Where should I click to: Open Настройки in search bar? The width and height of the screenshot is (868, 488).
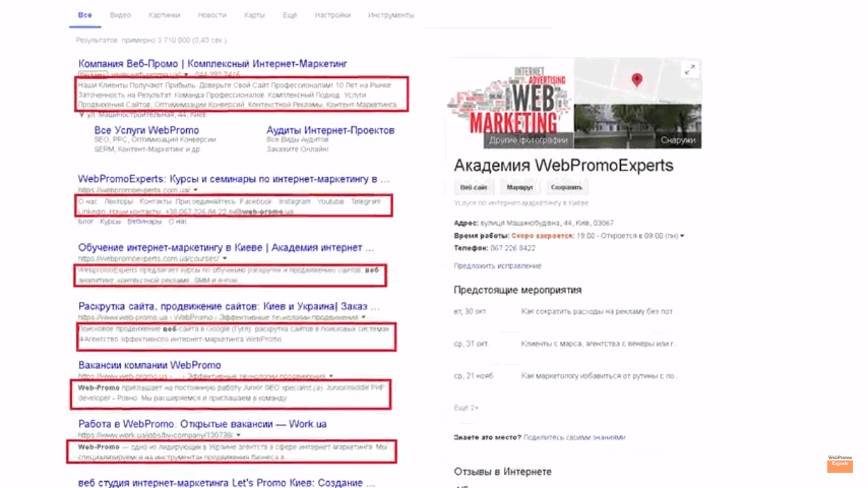point(333,15)
